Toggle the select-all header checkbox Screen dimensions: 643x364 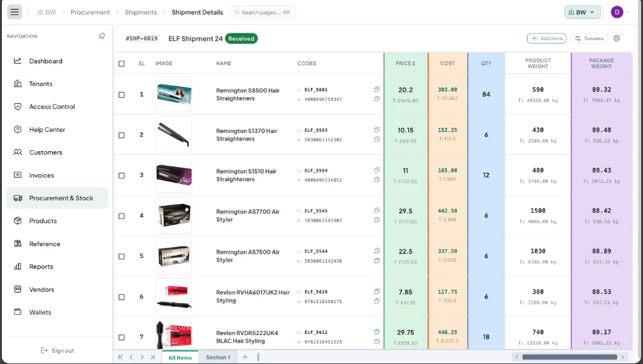121,63
